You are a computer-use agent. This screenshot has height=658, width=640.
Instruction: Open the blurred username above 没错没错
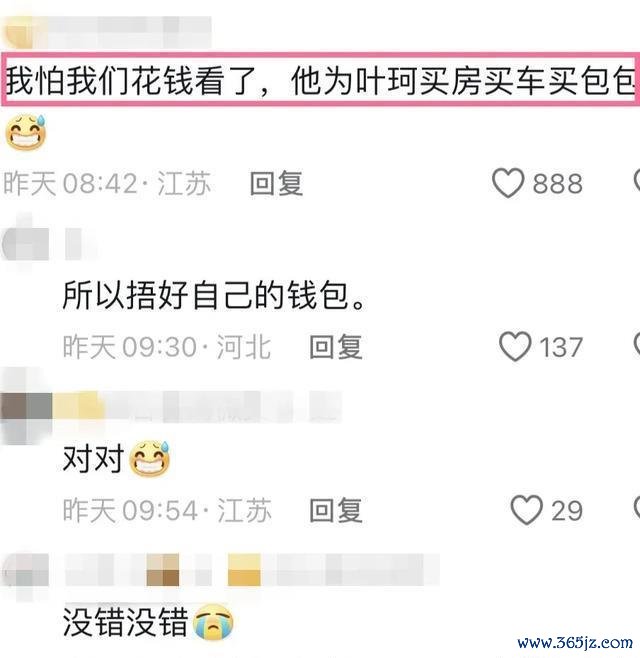[x=252, y=569]
